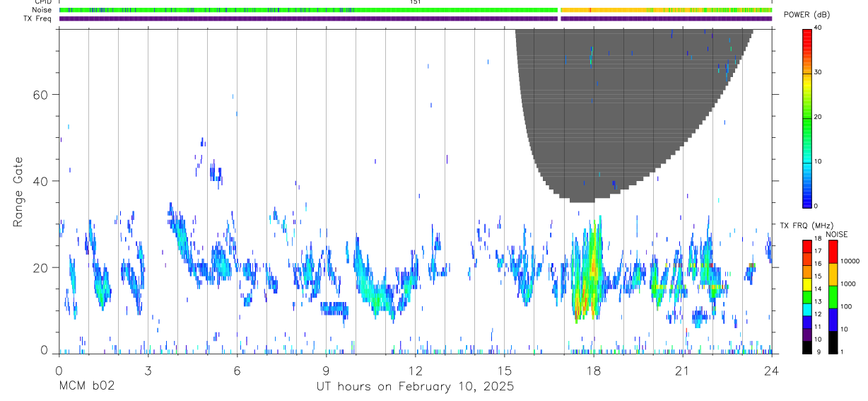Click x-axis tick label 12
868x401 pixels.
click(415, 370)
